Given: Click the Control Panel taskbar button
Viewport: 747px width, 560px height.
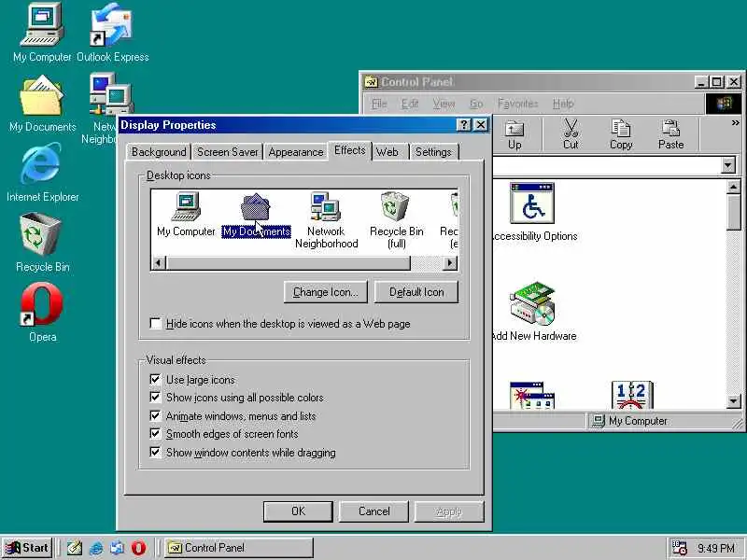Looking at the screenshot, I should 239,548.
